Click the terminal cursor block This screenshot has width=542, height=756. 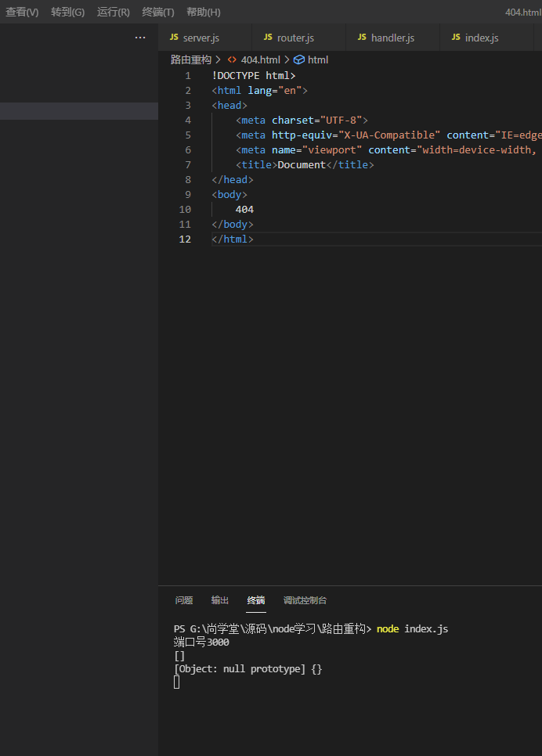click(x=177, y=682)
